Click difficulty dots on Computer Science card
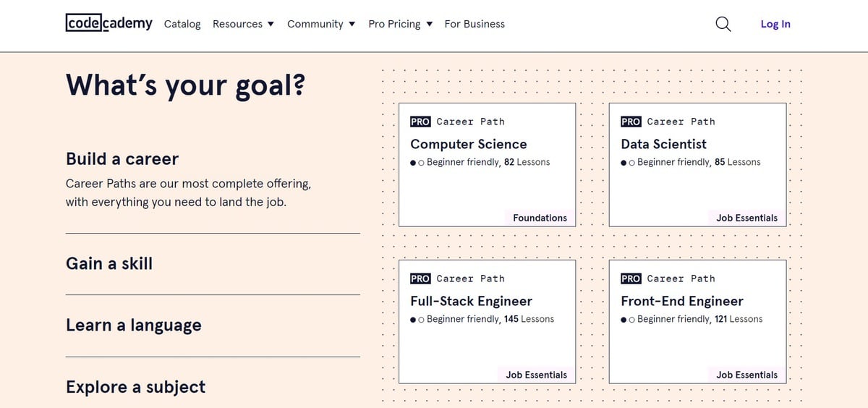Screen dimensions: 868x408 click(417, 163)
